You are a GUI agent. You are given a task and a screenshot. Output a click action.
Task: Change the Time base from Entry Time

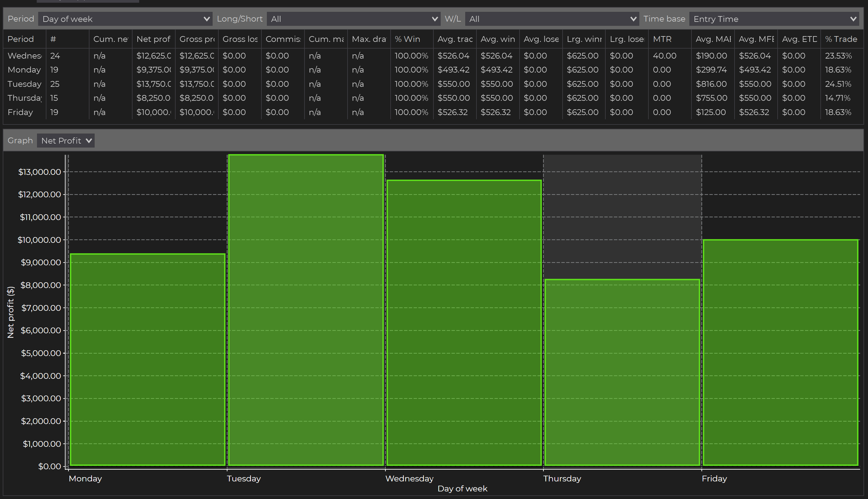coord(774,19)
